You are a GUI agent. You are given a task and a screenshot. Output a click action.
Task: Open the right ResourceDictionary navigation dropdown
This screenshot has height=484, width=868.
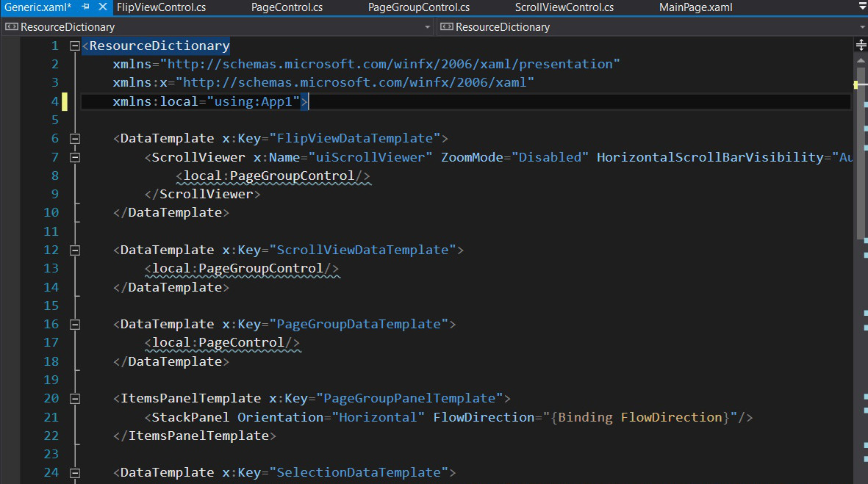click(x=862, y=27)
